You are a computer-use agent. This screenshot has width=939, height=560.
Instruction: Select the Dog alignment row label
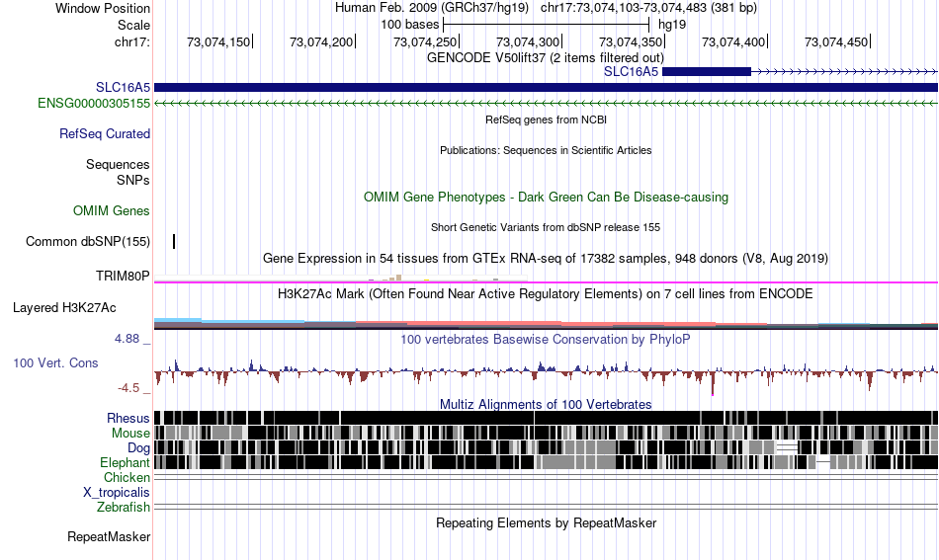(138, 447)
